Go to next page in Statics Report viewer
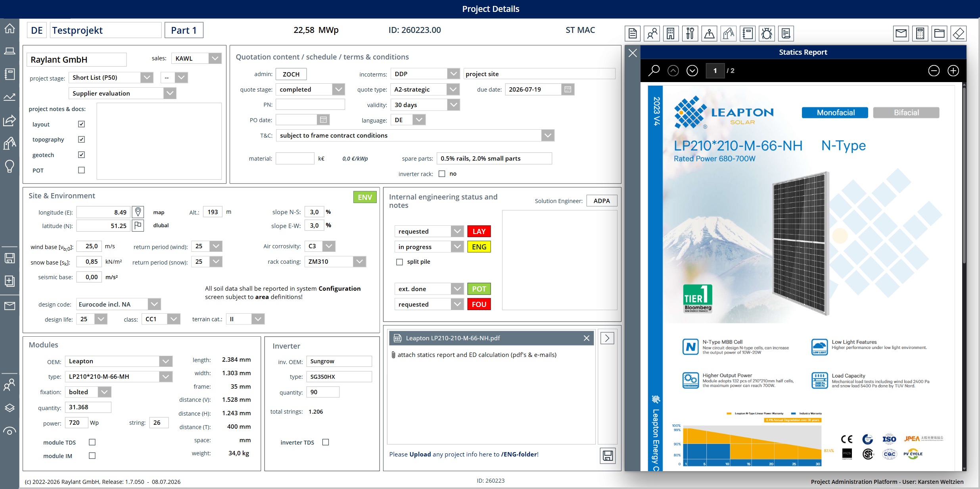Image resolution: width=980 pixels, height=489 pixels. 692,71
